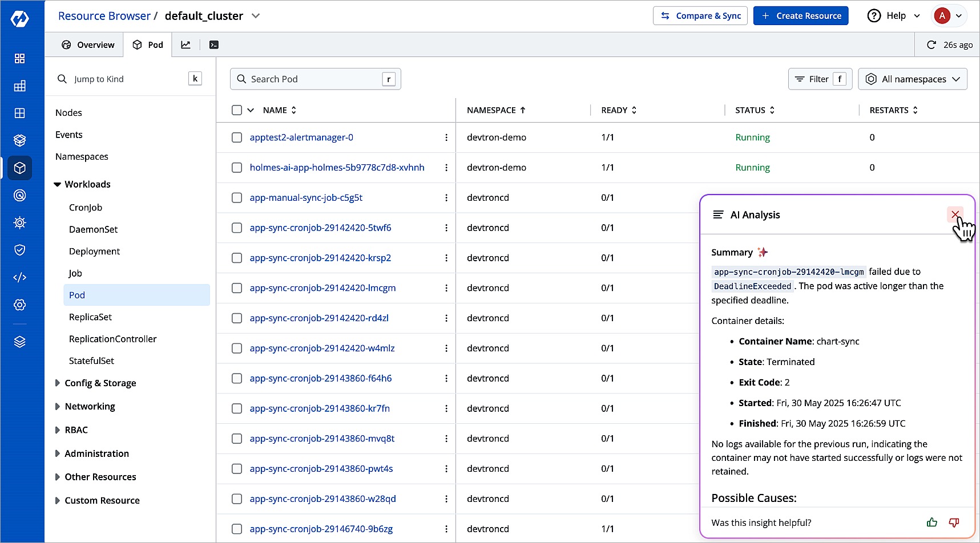
Task: Click the thumbs down feedback icon
Action: point(954,522)
